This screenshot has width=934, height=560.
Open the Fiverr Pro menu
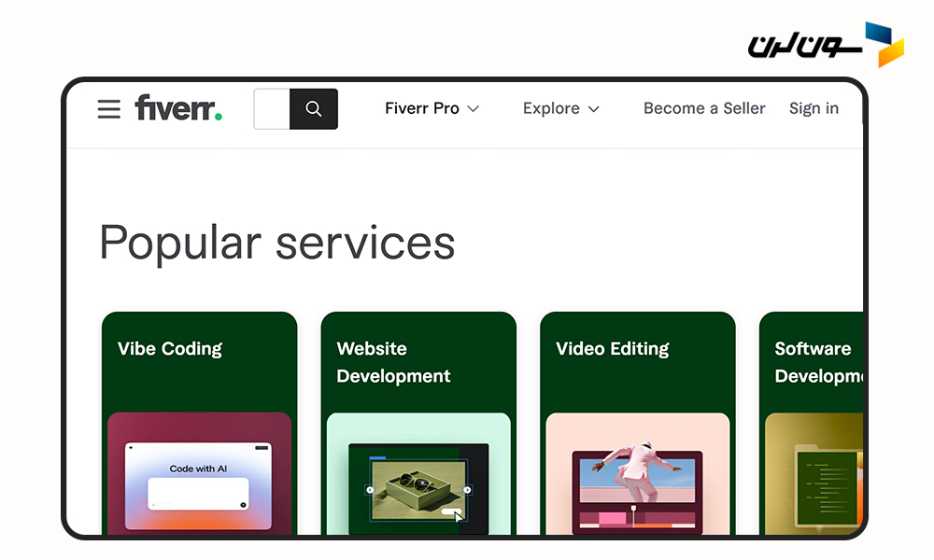tap(422, 109)
